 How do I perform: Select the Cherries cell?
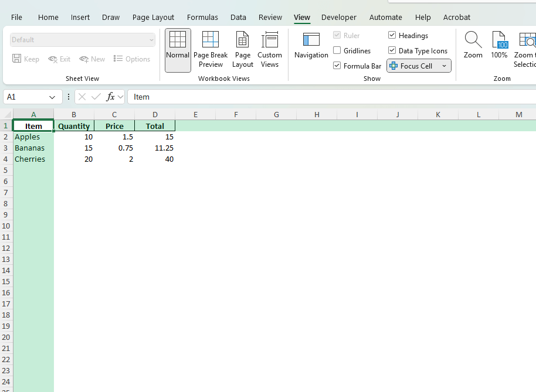33,159
